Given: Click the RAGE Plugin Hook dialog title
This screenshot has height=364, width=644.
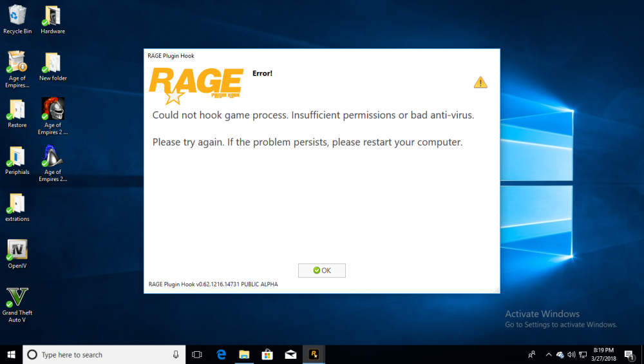Looking at the screenshot, I should (x=171, y=56).
